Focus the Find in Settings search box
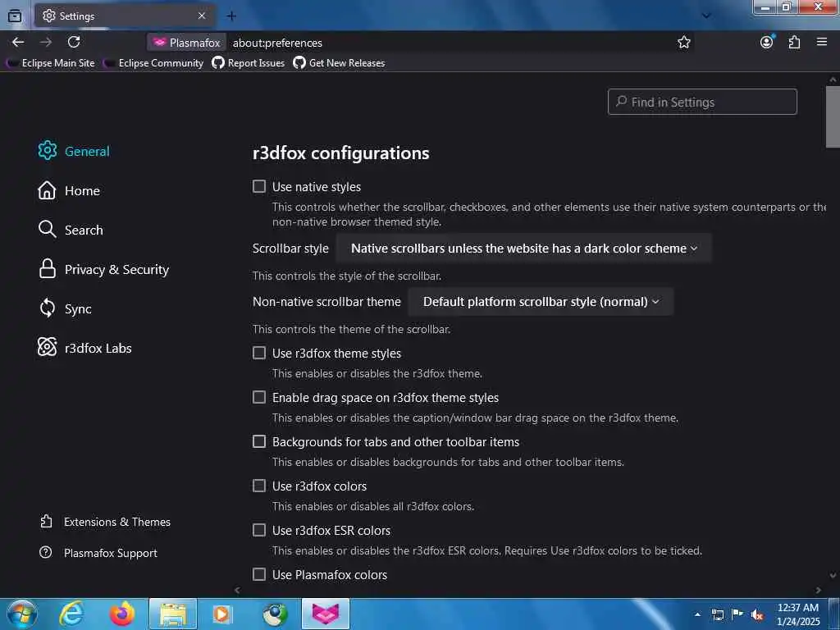 702,102
